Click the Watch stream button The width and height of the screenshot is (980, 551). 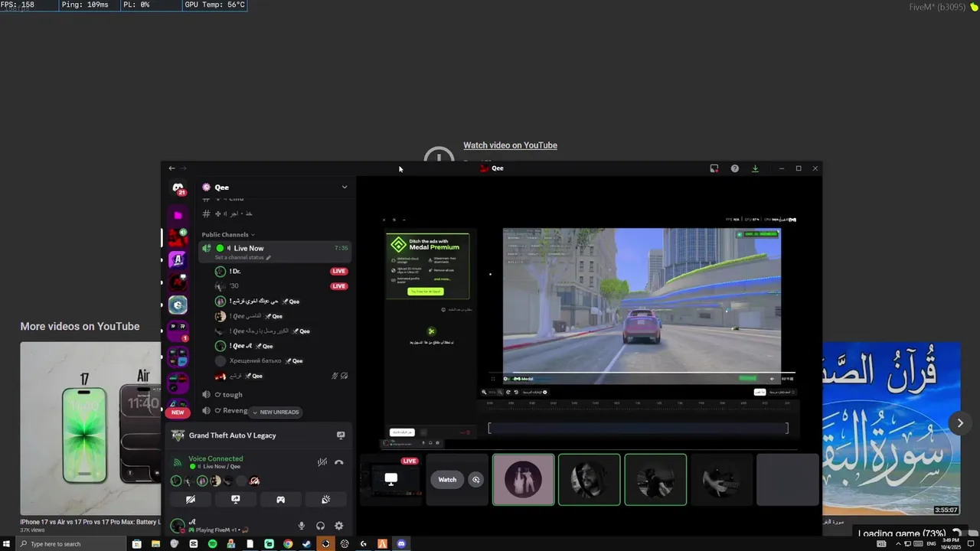coord(447,480)
